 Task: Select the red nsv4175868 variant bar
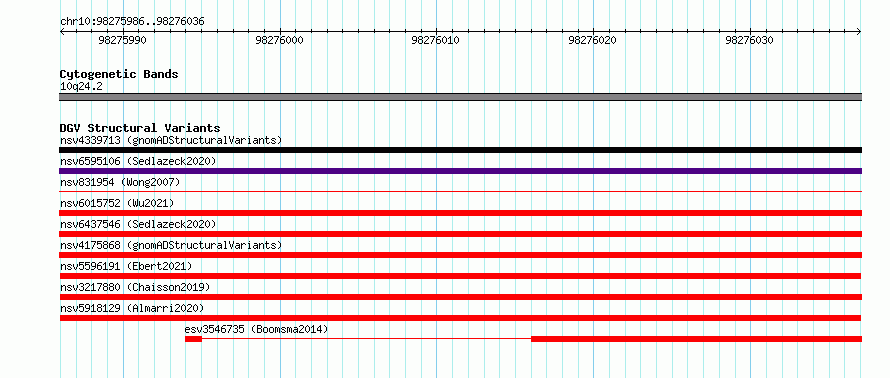[x=460, y=255]
